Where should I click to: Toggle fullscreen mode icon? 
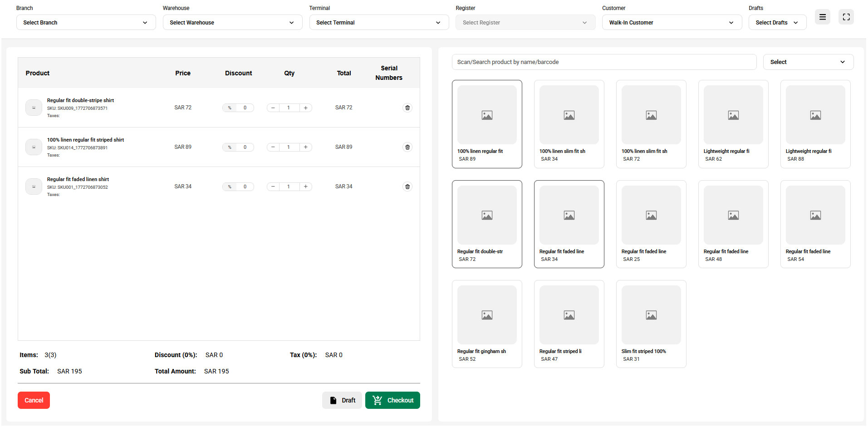coord(846,17)
